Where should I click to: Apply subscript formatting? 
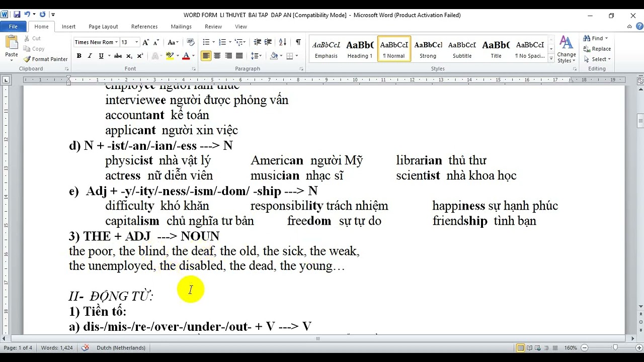point(129,56)
